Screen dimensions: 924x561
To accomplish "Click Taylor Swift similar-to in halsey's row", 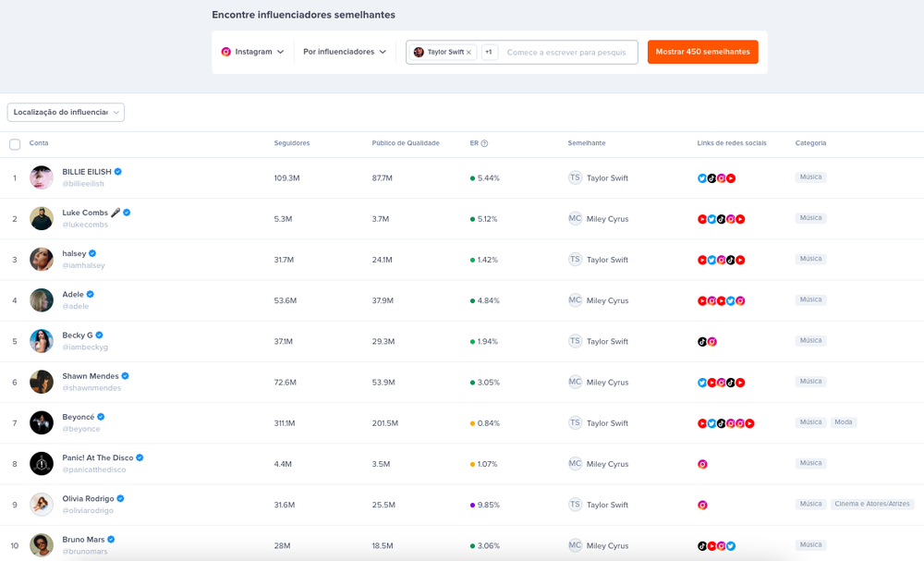I will tap(607, 260).
